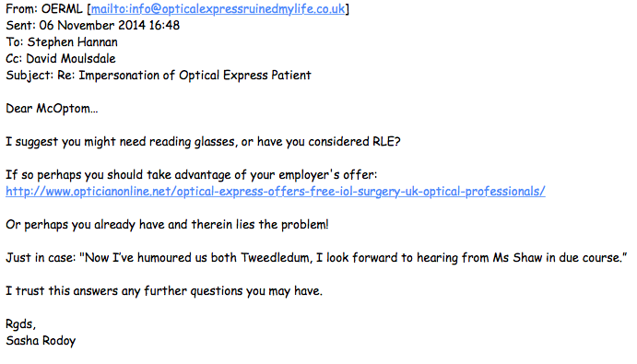Click the greeting Dear McOptom

(52, 109)
